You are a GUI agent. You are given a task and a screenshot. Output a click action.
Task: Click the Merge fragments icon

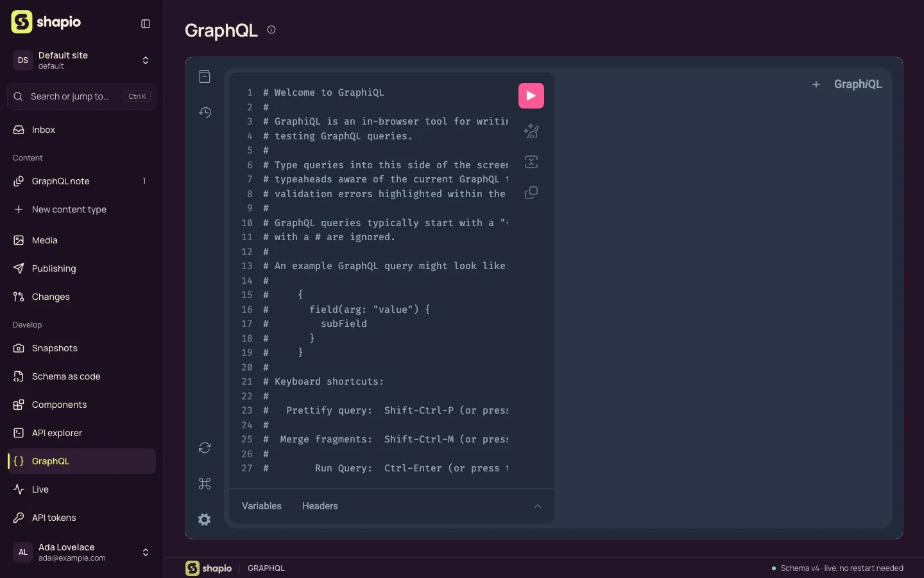pos(531,162)
